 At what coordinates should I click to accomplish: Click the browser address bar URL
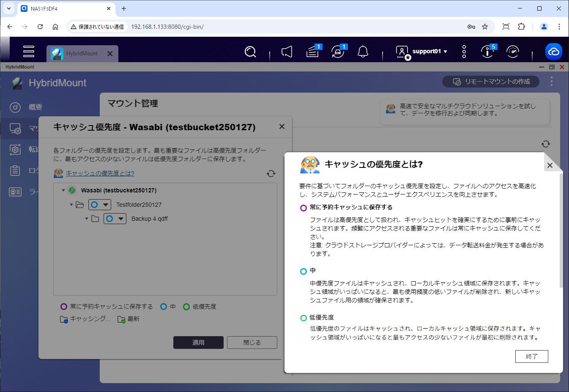167,27
